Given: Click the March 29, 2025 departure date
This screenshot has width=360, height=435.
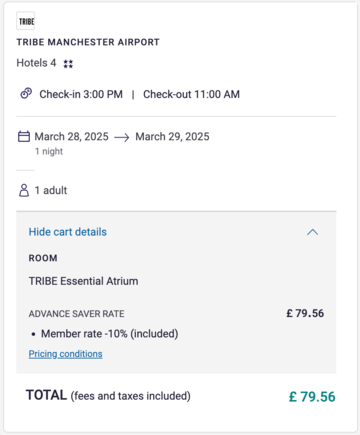Looking at the screenshot, I should pos(172,137).
